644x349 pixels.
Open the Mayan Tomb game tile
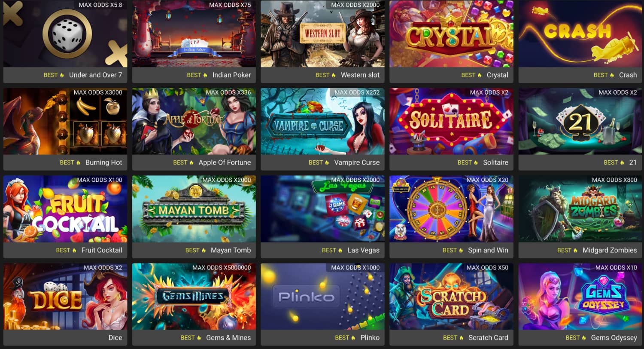point(194,217)
